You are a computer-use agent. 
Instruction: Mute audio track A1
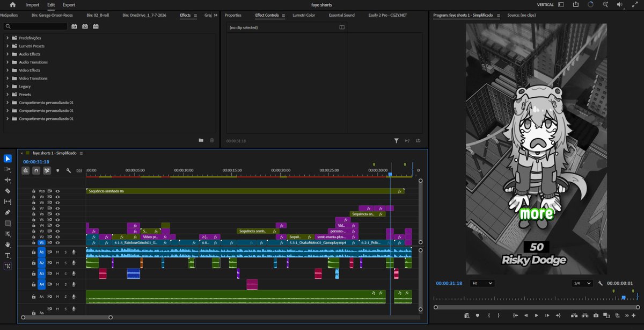(57, 252)
